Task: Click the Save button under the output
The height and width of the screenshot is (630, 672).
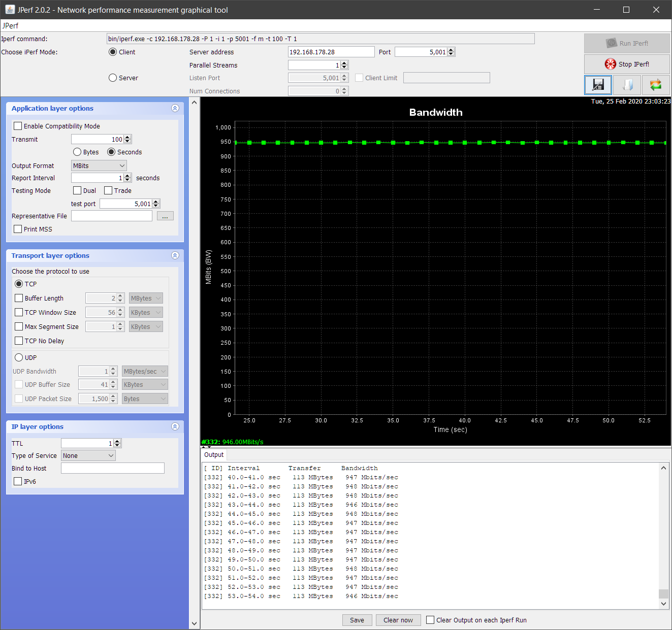Action: pos(357,620)
